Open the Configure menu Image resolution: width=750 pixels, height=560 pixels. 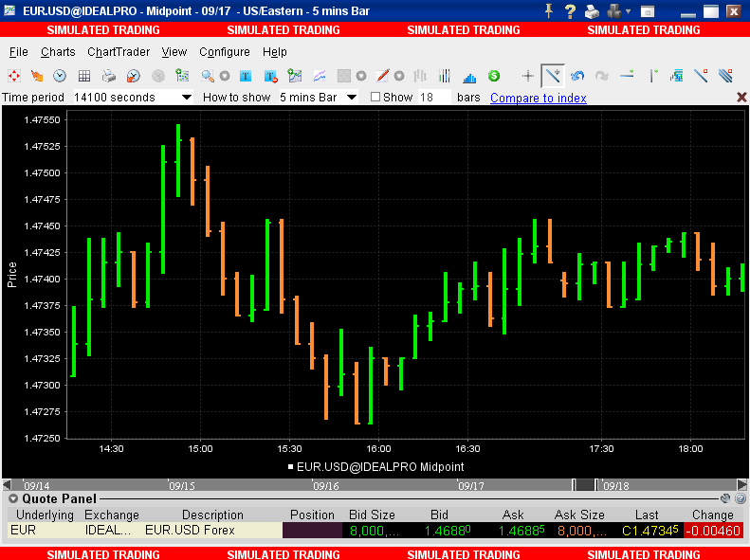pyautogui.click(x=225, y=51)
